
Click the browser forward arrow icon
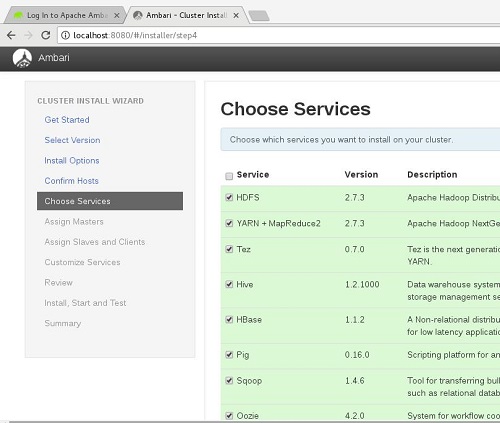29,35
